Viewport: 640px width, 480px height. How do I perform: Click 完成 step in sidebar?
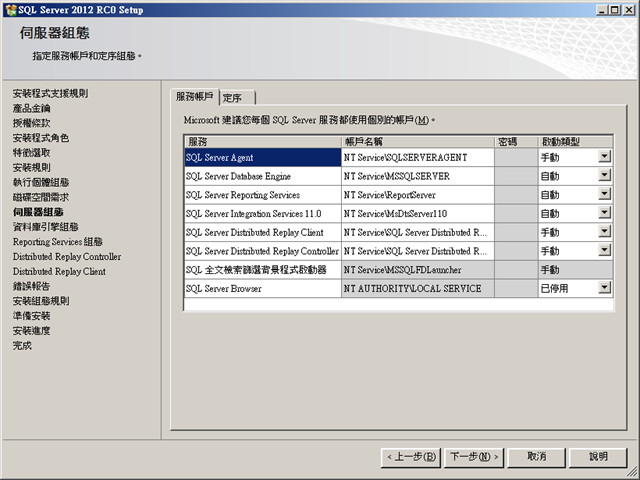coord(22,346)
